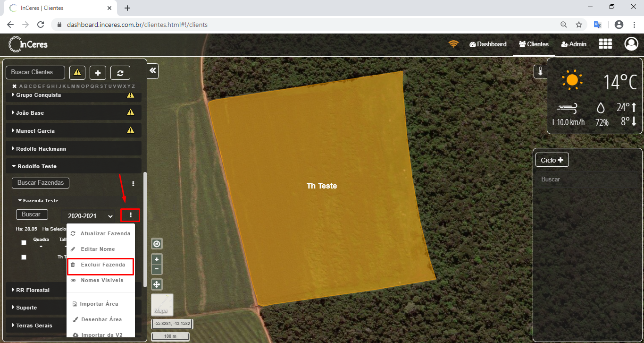Open the Dashboard nav tab
Viewport: 644px width, 343px height.
(488, 44)
